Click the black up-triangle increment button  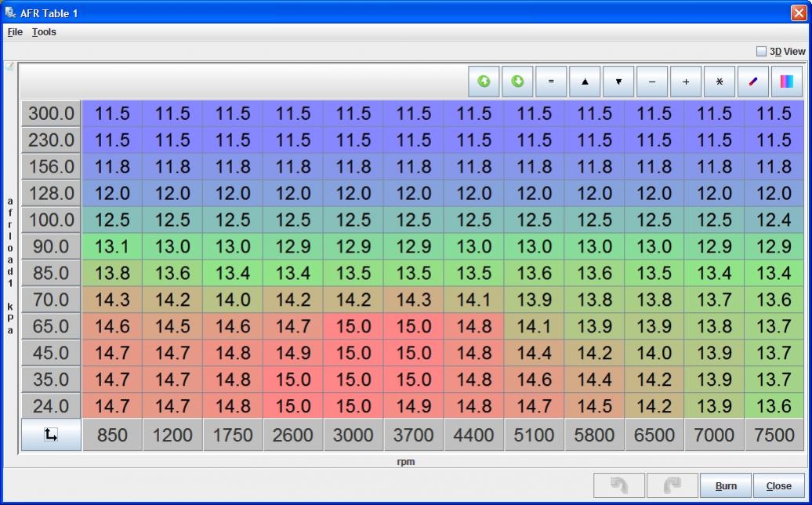tap(585, 82)
